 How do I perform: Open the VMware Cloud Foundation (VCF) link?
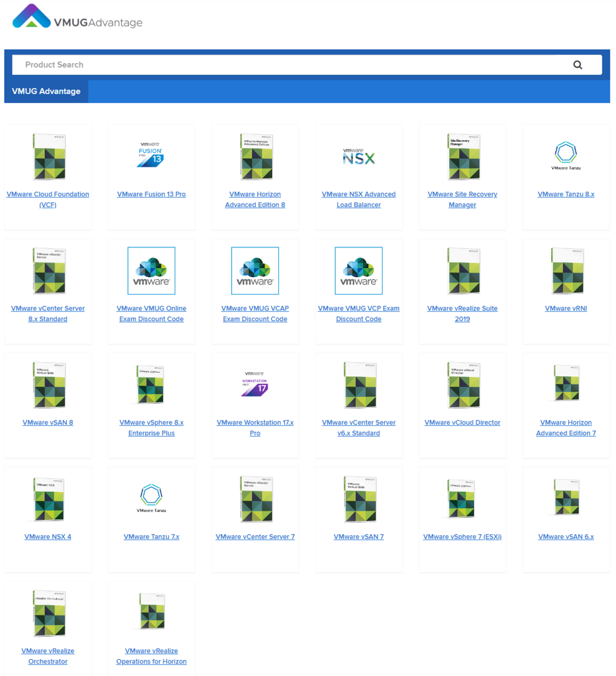(48, 199)
